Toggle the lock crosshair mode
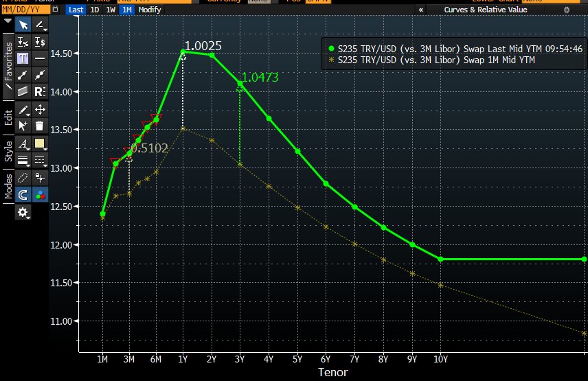 [40, 178]
